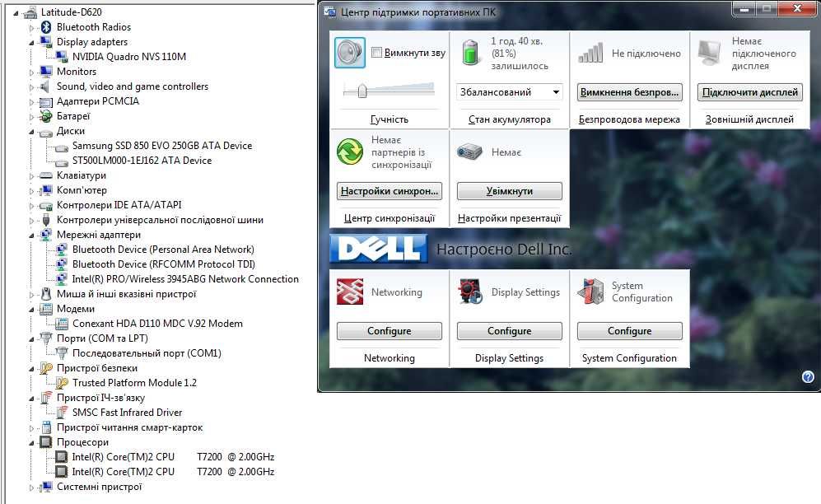821x504 pixels.
Task: Click the Стан акумулятора label
Action: point(510,119)
